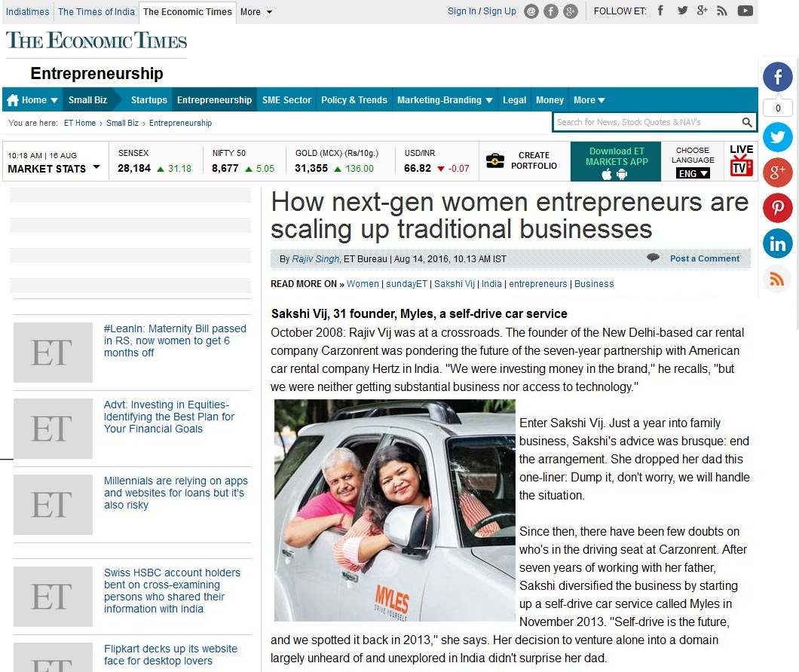Click Post a Comment link

(x=704, y=258)
